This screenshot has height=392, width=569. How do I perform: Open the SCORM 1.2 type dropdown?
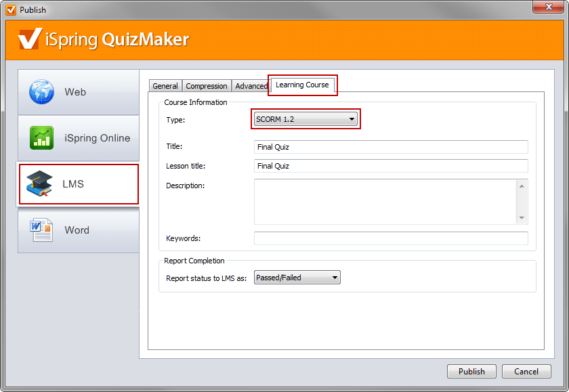pos(305,119)
